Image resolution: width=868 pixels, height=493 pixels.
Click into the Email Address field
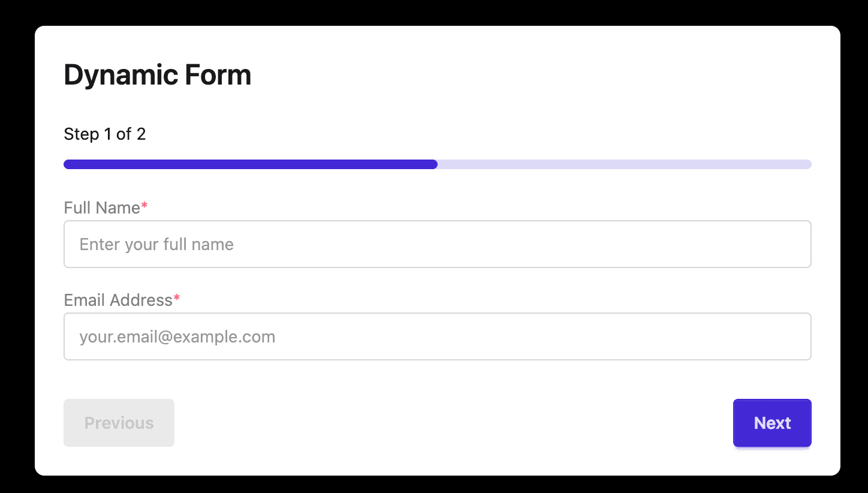(437, 336)
